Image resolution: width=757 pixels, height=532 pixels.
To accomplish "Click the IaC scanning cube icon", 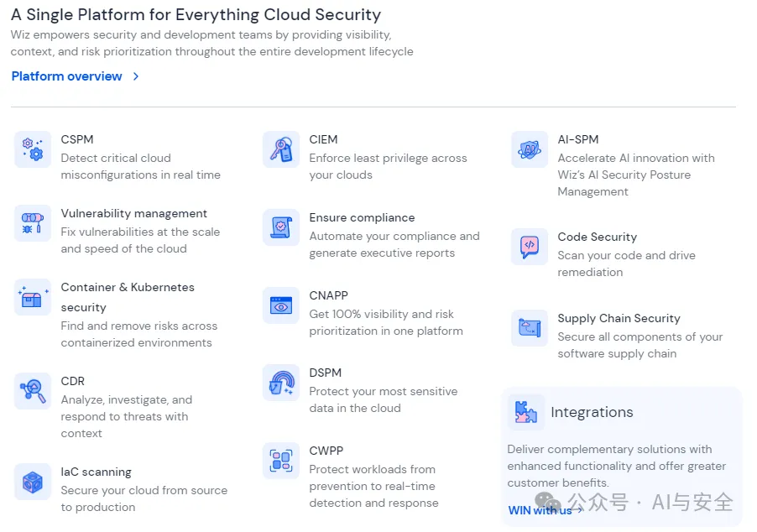I will coord(33,482).
